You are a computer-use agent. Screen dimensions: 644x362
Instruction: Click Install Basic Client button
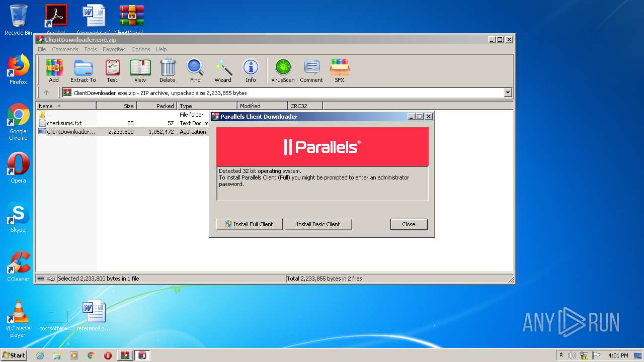(x=318, y=224)
